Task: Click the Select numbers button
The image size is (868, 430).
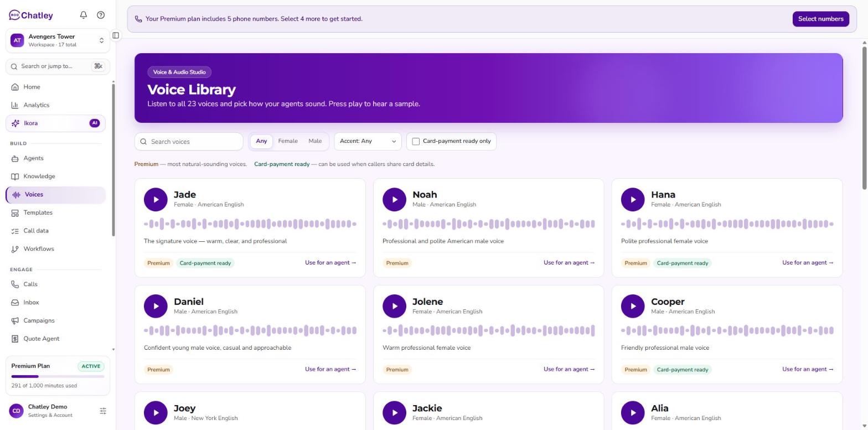Action: coord(820,19)
